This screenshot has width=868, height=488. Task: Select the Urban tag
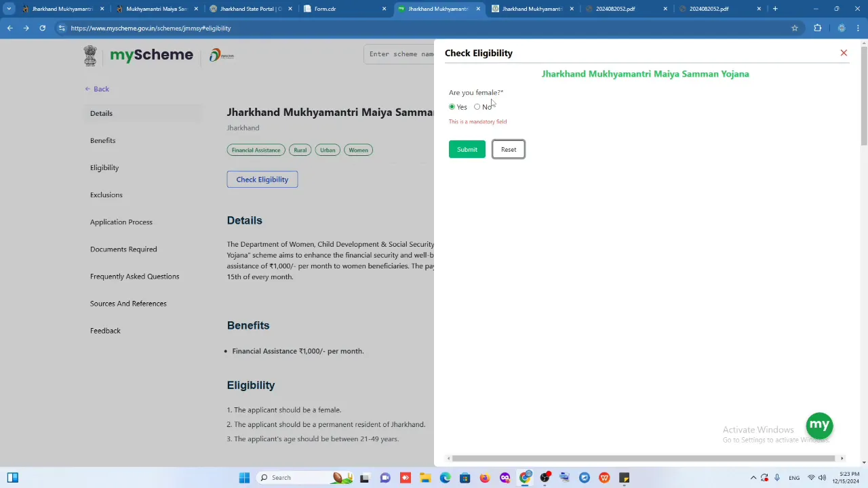[328, 150]
